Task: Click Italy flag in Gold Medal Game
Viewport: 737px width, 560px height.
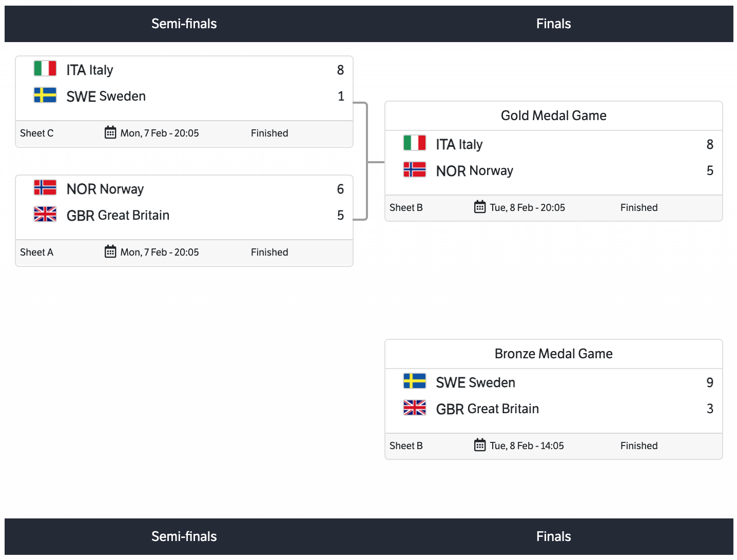Action: [x=415, y=143]
